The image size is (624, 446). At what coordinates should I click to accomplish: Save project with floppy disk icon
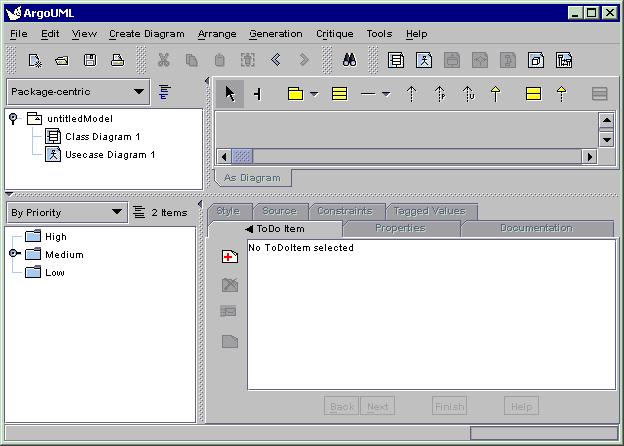pos(90,60)
